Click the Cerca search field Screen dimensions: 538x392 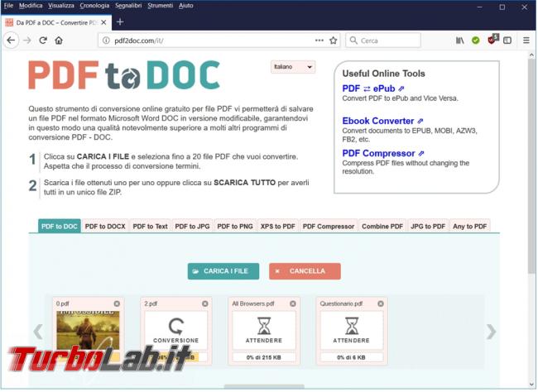383,41
